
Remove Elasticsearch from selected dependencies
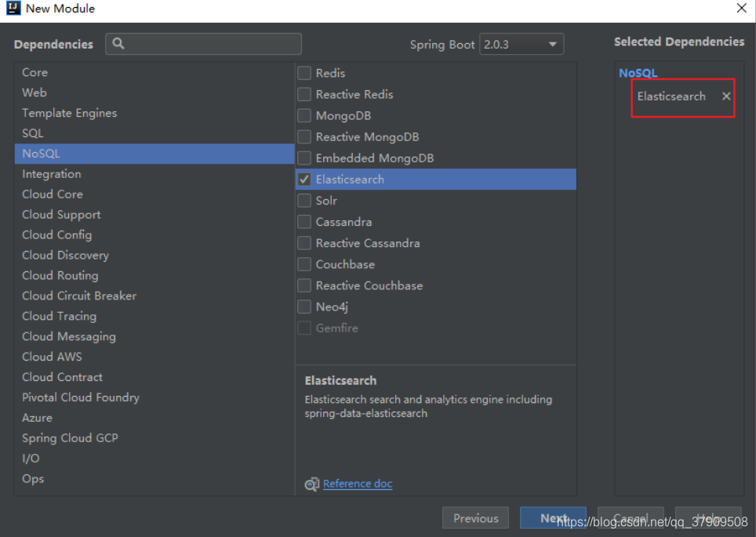coord(726,96)
